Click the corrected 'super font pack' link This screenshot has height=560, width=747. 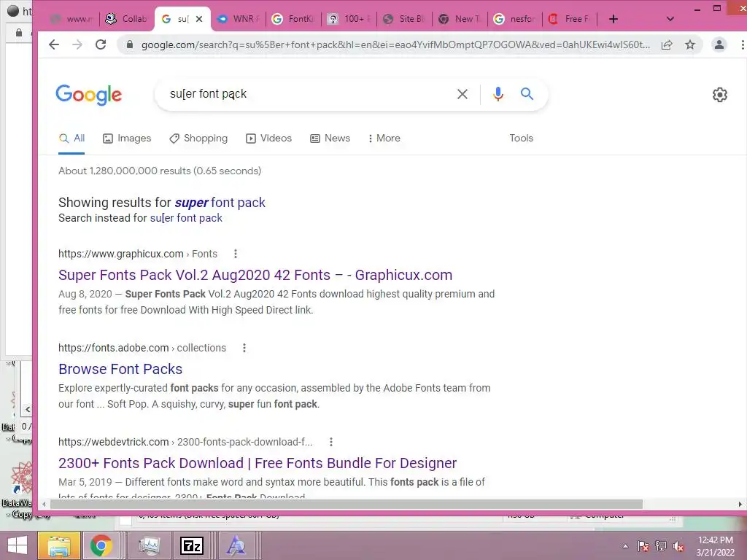click(x=220, y=203)
